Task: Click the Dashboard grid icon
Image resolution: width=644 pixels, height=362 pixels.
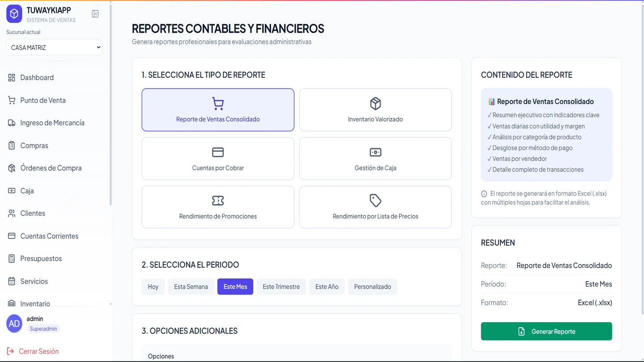Action: (x=12, y=78)
